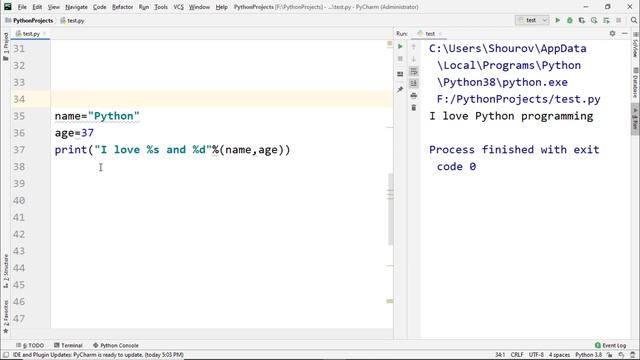The width and height of the screenshot is (640, 360).
Task: Toggle Scroll to End in Run console
Action: click(413, 83)
